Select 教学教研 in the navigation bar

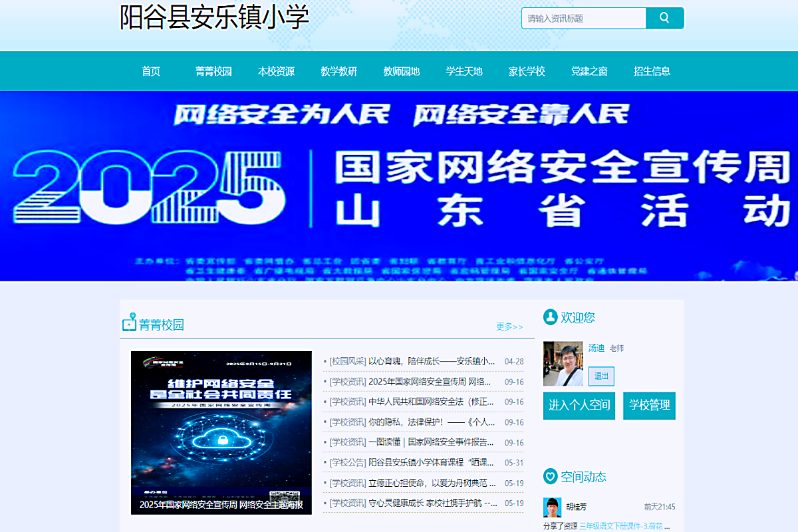coord(338,71)
